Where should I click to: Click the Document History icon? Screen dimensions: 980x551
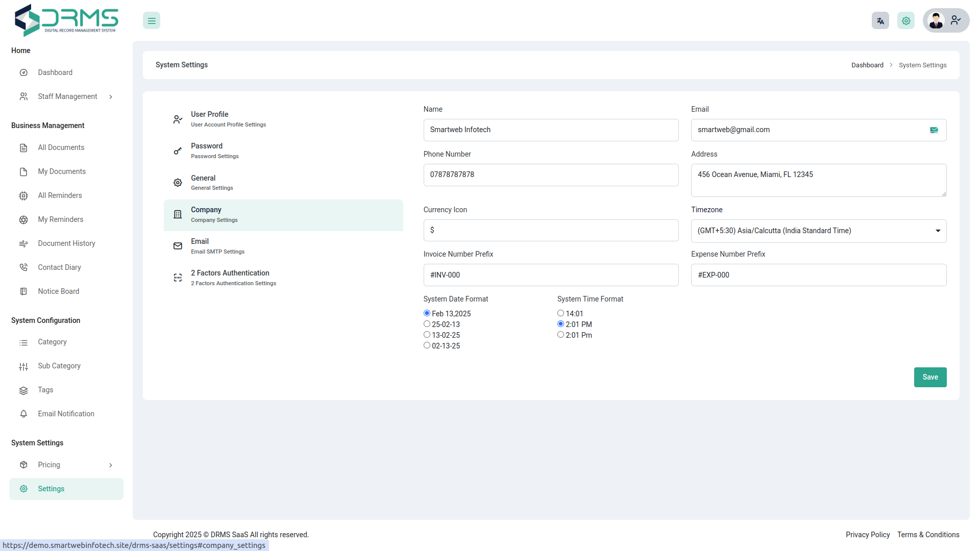pyautogui.click(x=23, y=244)
